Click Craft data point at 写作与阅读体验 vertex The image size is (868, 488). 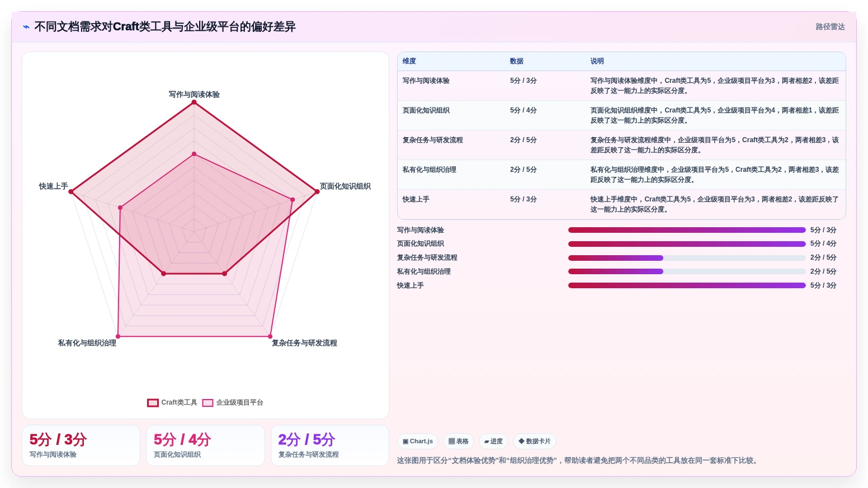point(194,102)
